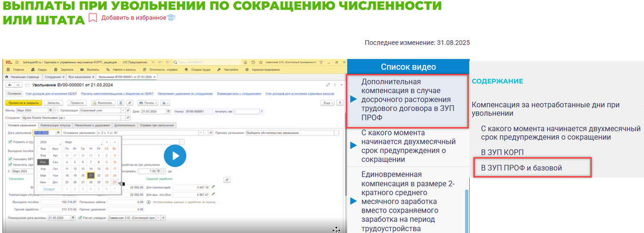Click the graduation cap icon after 'Добавить в избранное'
The height and width of the screenshot is (233, 644).
(x=171, y=18)
